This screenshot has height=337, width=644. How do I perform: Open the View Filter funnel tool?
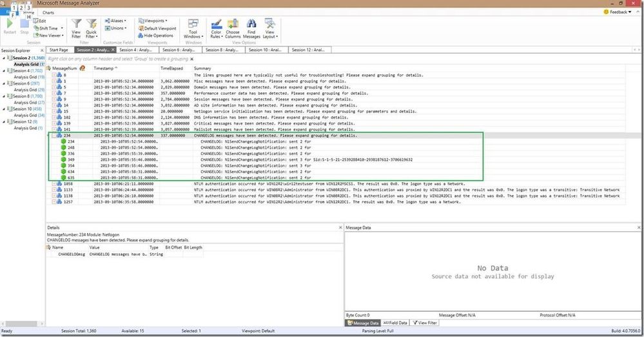76,23
